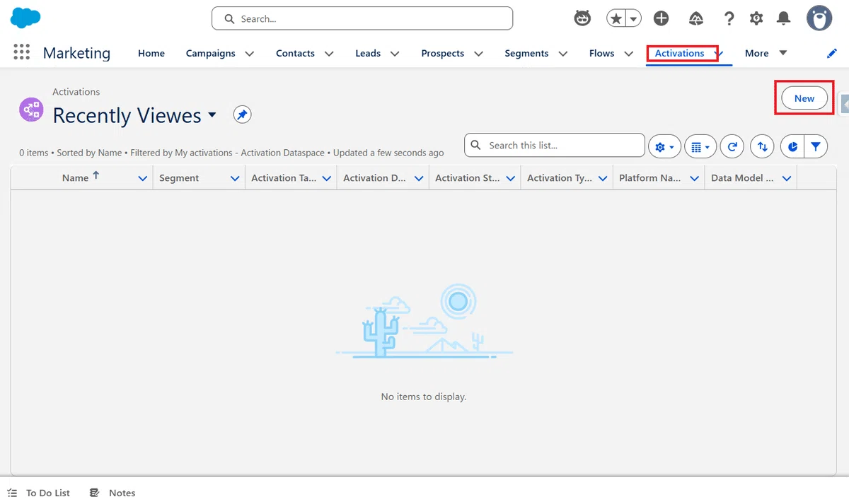Click the Salesforce cloud logo
Screen dimensions: 849x504
click(x=25, y=18)
